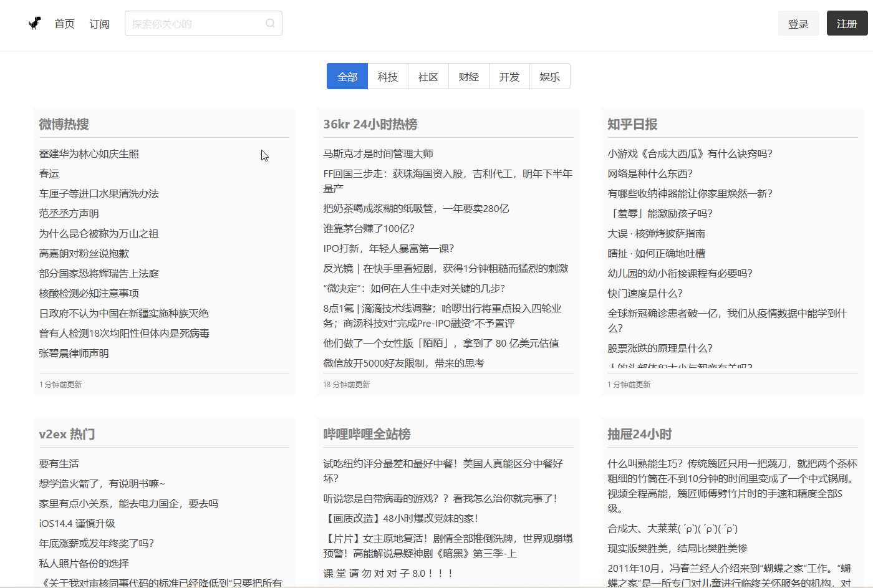Image resolution: width=873 pixels, height=588 pixels.
Task: Open 网络是种什么东西 question
Action: pos(650,174)
